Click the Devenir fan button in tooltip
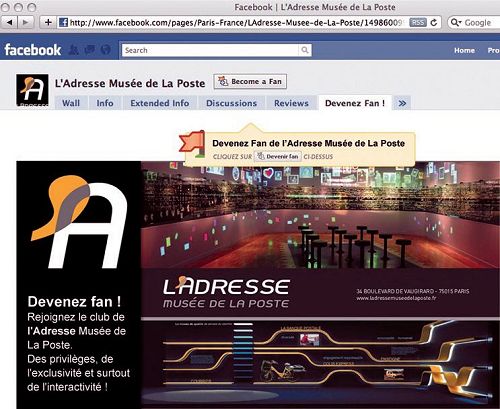The width and height of the screenshot is (500, 409). tap(278, 156)
